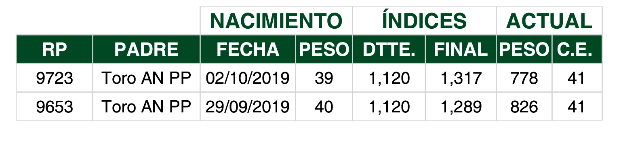Select final index 1,317 cell
The width and height of the screenshot is (644, 167).
[x=461, y=78]
